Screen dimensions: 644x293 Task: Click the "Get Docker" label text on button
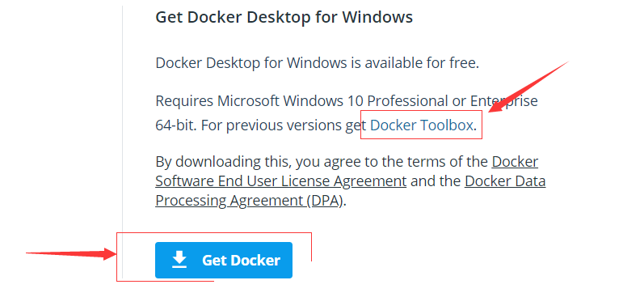(x=241, y=260)
